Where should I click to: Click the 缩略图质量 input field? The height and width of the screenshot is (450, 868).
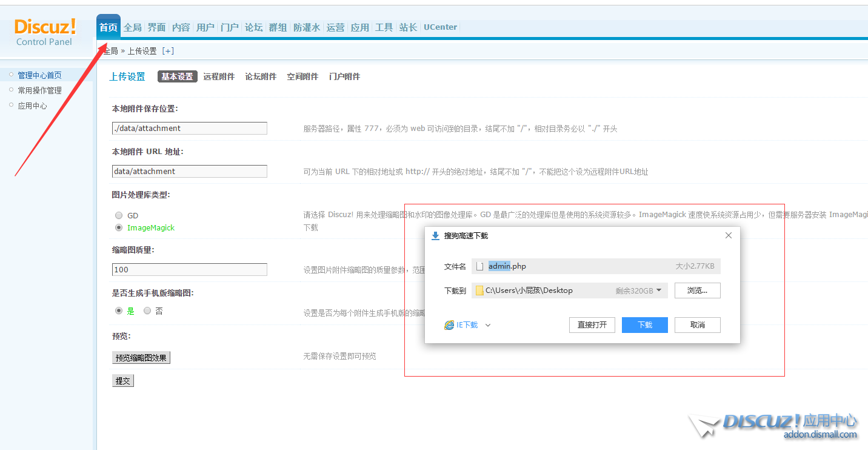[x=189, y=270]
